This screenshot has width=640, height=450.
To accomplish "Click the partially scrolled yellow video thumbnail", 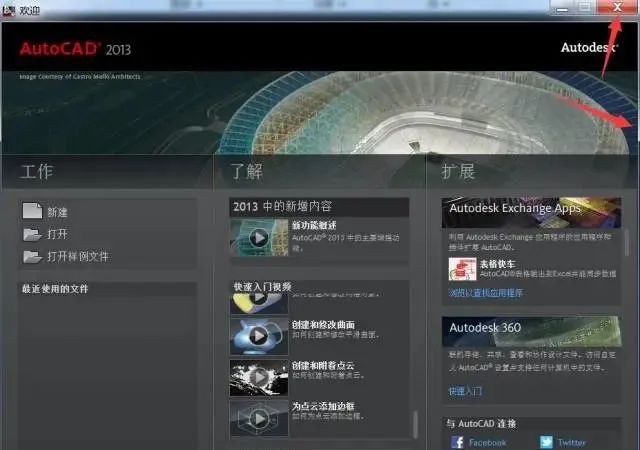I will [259, 303].
